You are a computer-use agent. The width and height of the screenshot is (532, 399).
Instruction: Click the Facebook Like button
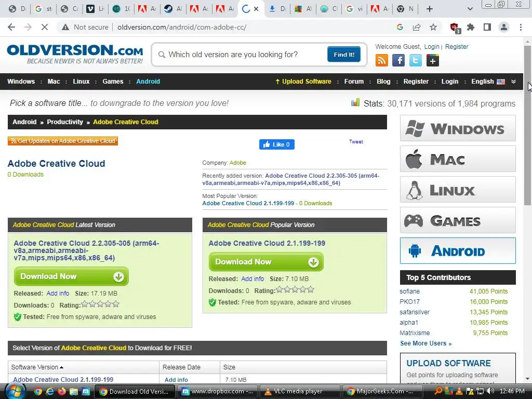277,144
